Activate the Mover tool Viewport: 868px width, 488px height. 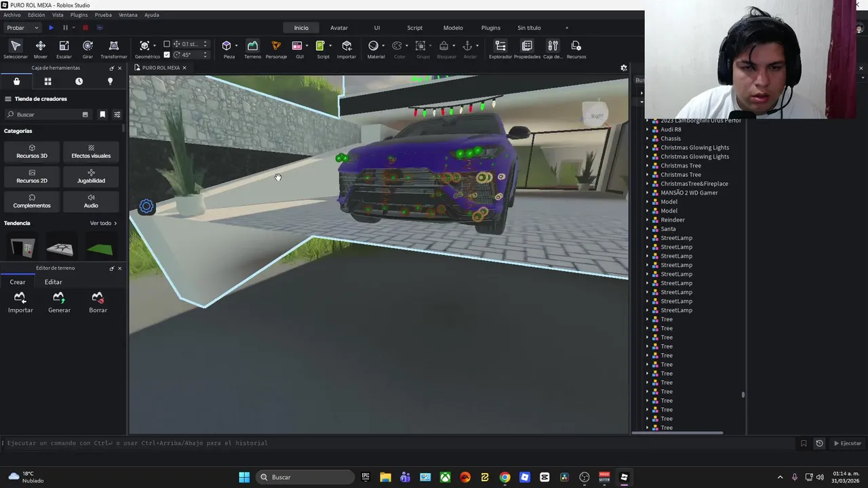click(x=41, y=49)
